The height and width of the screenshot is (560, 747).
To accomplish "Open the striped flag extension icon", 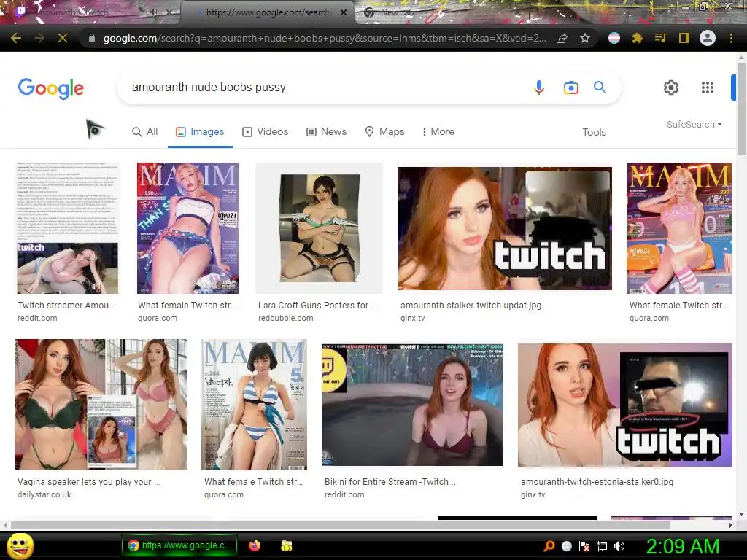I will click(x=614, y=38).
